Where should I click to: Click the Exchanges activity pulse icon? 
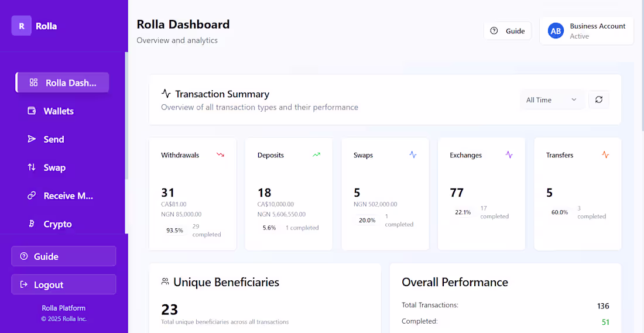pos(509,155)
